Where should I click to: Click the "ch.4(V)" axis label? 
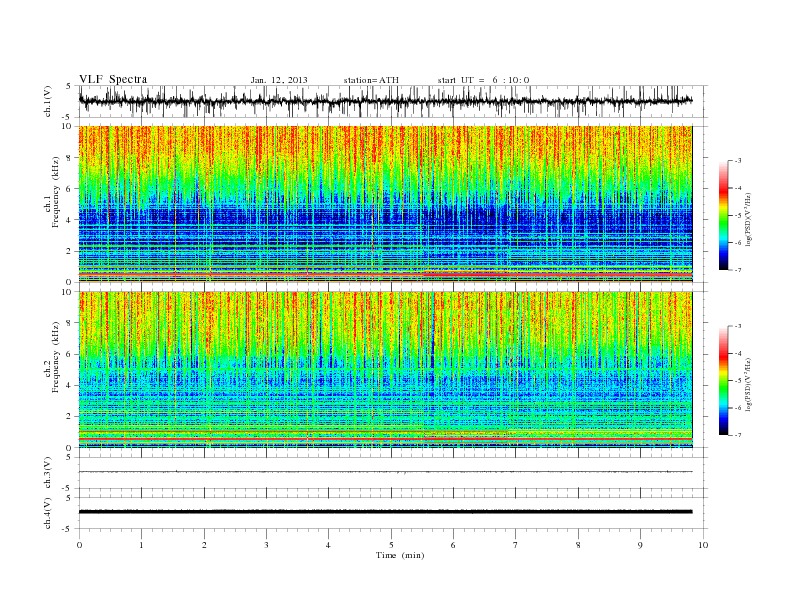click(48, 513)
